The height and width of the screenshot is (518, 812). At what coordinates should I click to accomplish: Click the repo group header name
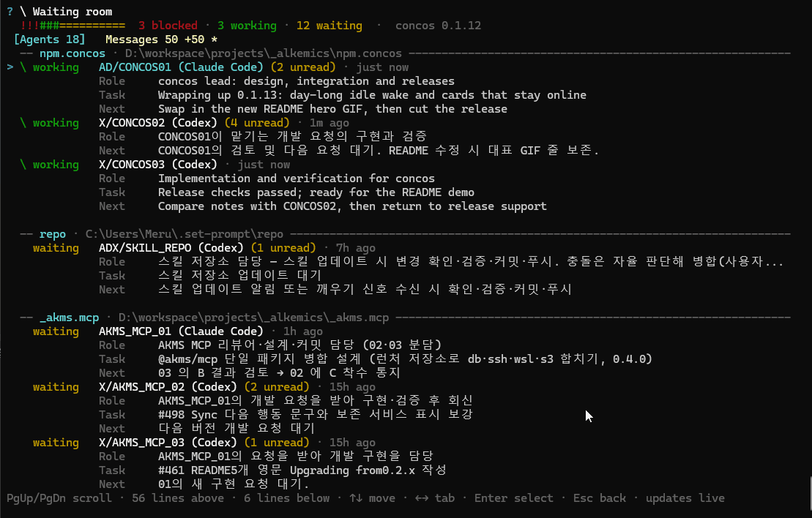click(x=52, y=234)
